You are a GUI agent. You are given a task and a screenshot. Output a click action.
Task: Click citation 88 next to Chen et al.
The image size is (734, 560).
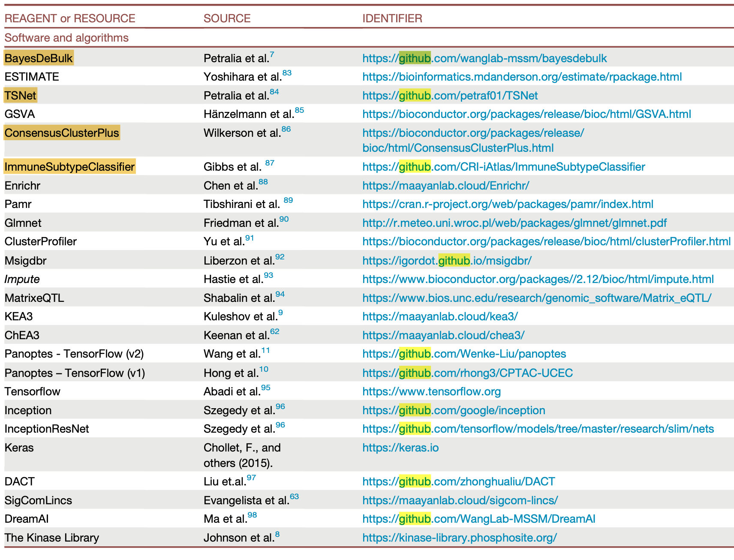coord(263,182)
